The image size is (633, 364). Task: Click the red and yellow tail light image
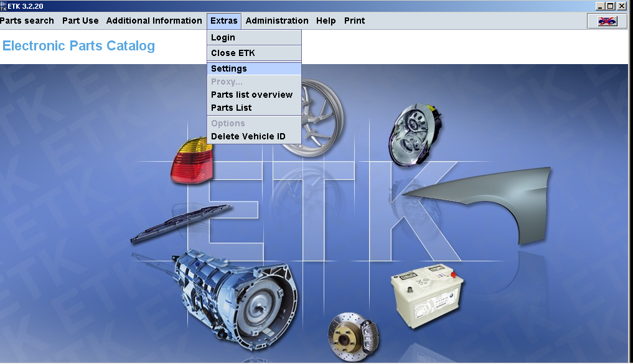190,161
